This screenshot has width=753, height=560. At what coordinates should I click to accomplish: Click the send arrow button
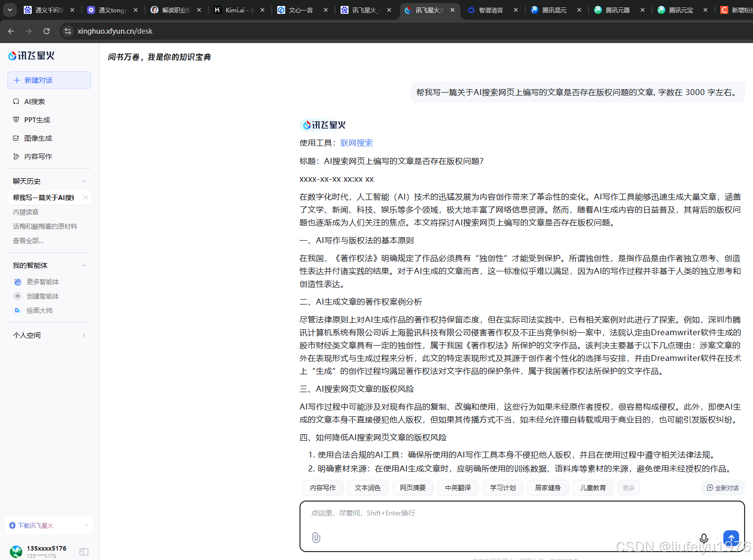(731, 538)
